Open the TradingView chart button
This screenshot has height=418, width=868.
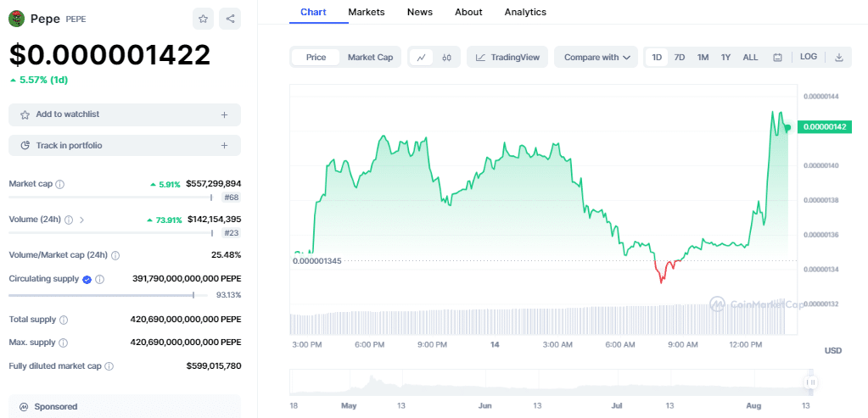507,58
